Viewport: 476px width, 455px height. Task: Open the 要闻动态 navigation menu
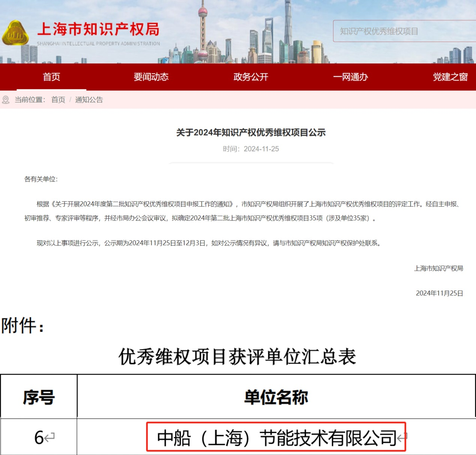[151, 77]
